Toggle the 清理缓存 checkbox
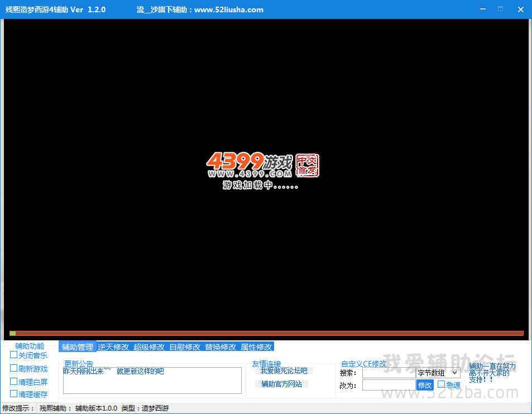The width and height of the screenshot is (532, 414). point(14,394)
